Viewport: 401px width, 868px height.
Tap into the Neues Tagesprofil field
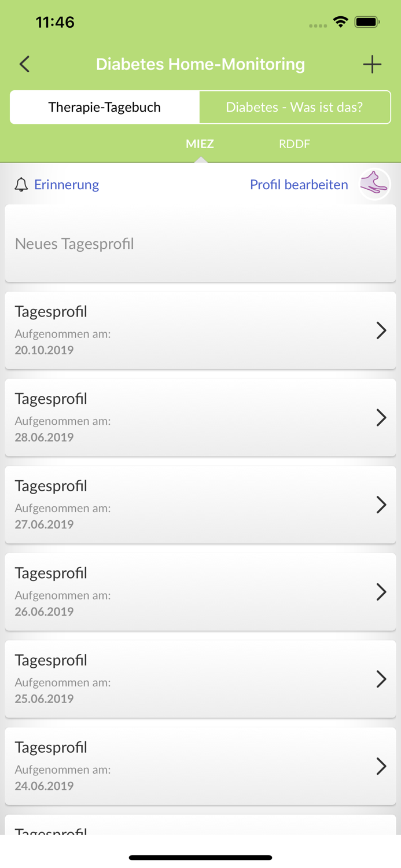[x=200, y=243]
